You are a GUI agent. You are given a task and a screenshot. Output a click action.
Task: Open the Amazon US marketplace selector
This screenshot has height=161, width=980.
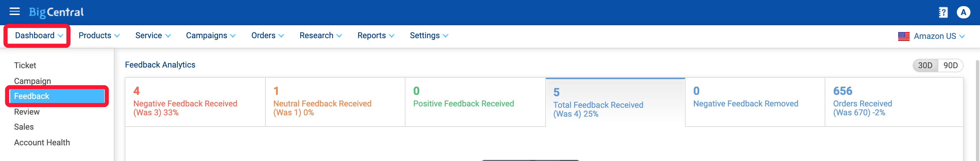click(932, 36)
